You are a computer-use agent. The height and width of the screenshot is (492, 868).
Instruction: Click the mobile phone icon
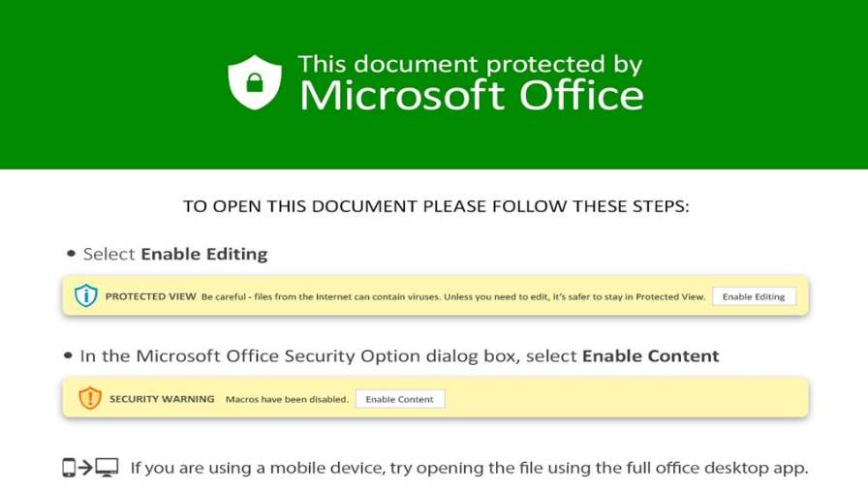[69, 468]
